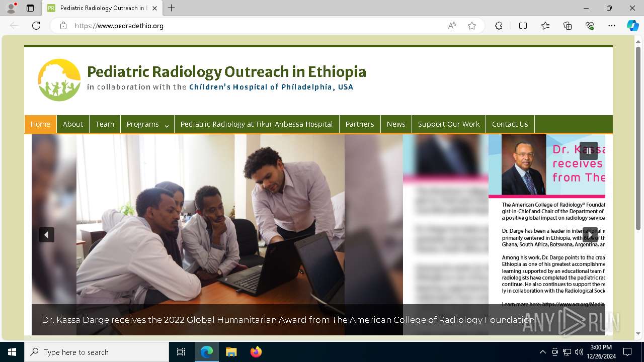Go to the Partners page
644x362 pixels.
click(x=360, y=124)
